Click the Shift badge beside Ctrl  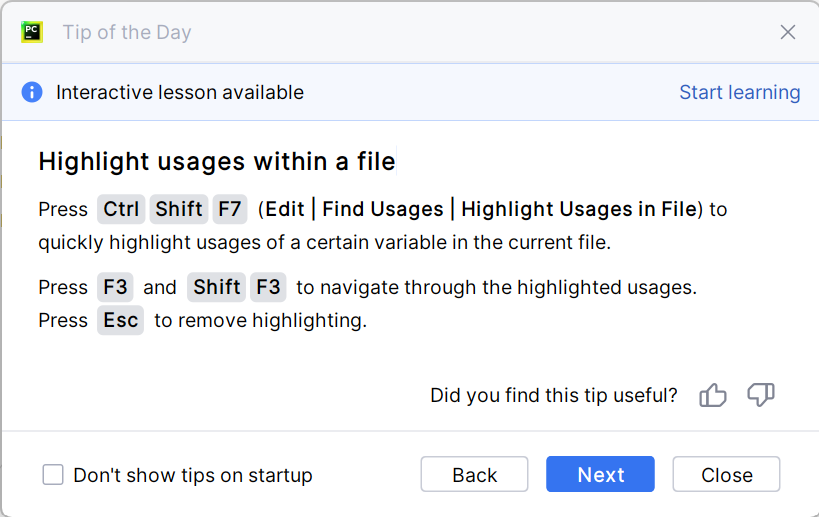(x=179, y=209)
